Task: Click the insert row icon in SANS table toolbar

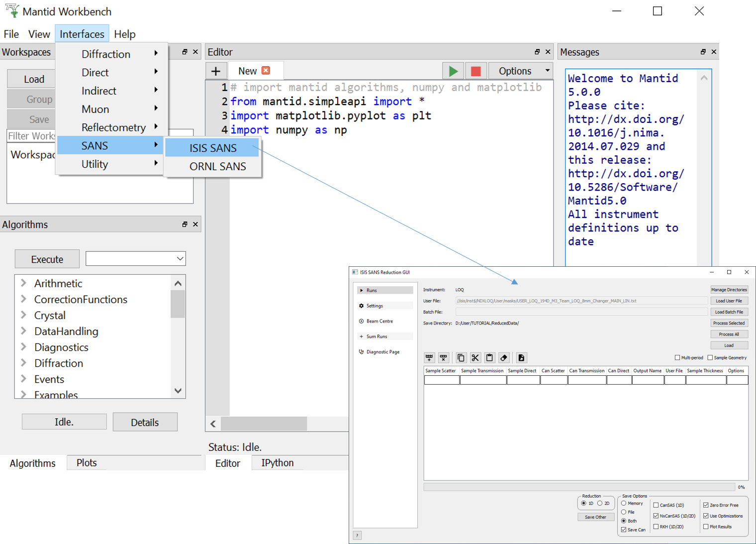Action: [x=429, y=357]
